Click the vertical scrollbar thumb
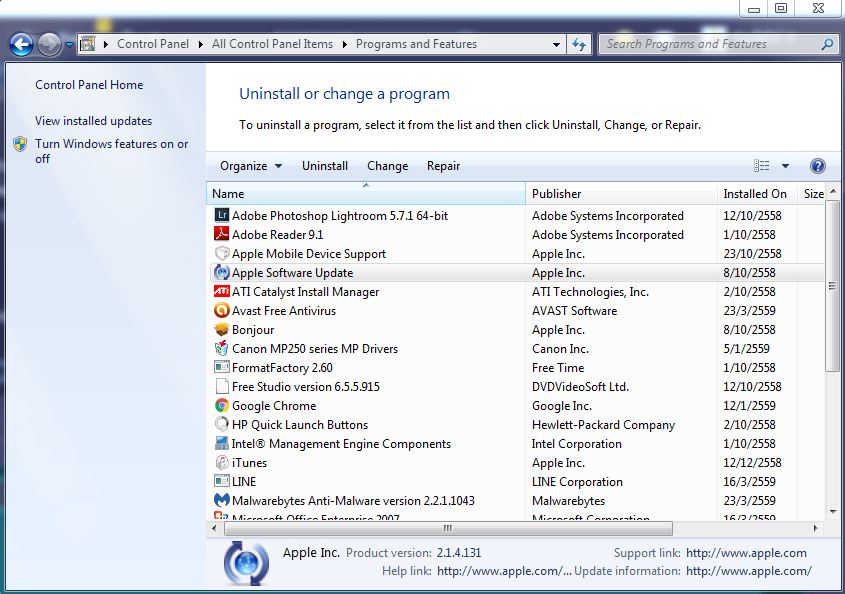 click(833, 286)
